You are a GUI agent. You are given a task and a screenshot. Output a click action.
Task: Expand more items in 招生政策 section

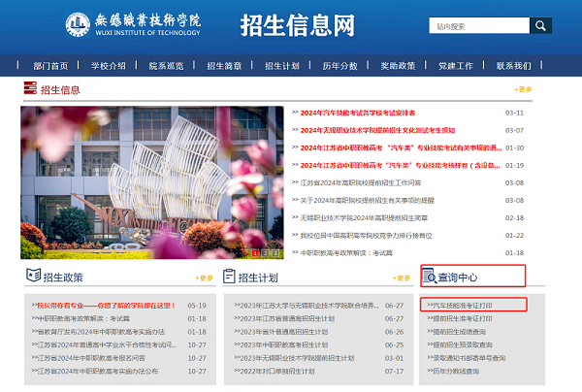[204, 278]
